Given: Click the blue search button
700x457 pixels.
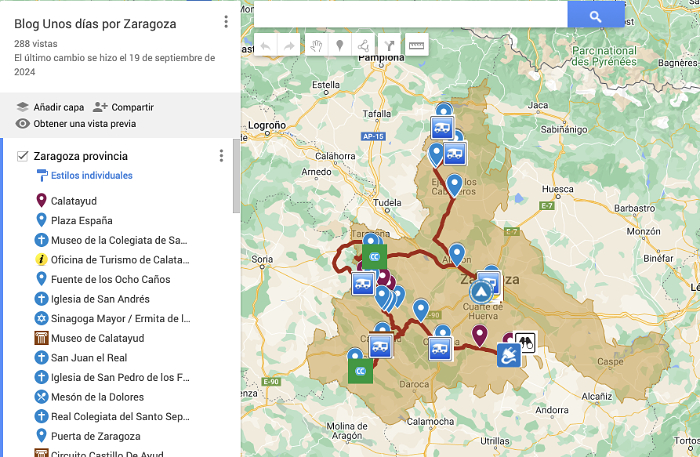Looking at the screenshot, I should tap(596, 15).
